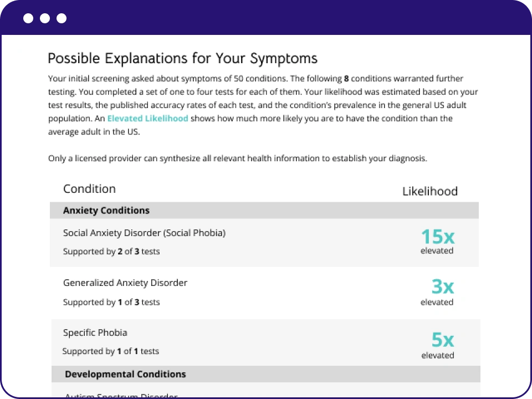Open the Elevated Likelihood link

147,119
